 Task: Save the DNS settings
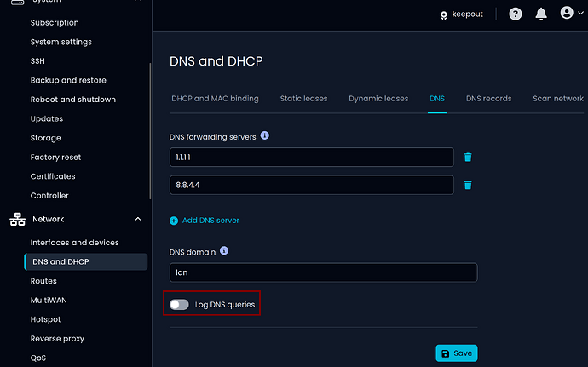coord(457,353)
